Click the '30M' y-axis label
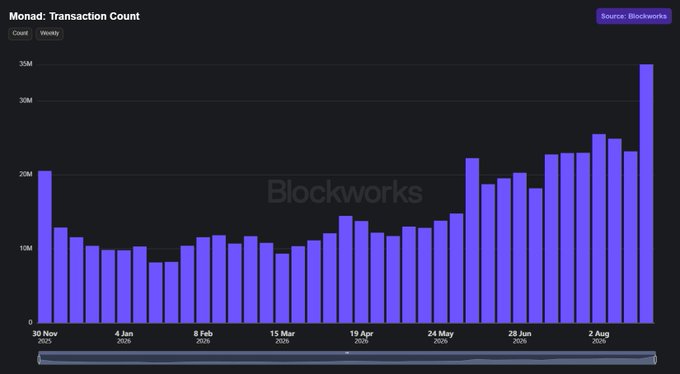The image size is (680, 374). click(x=26, y=101)
